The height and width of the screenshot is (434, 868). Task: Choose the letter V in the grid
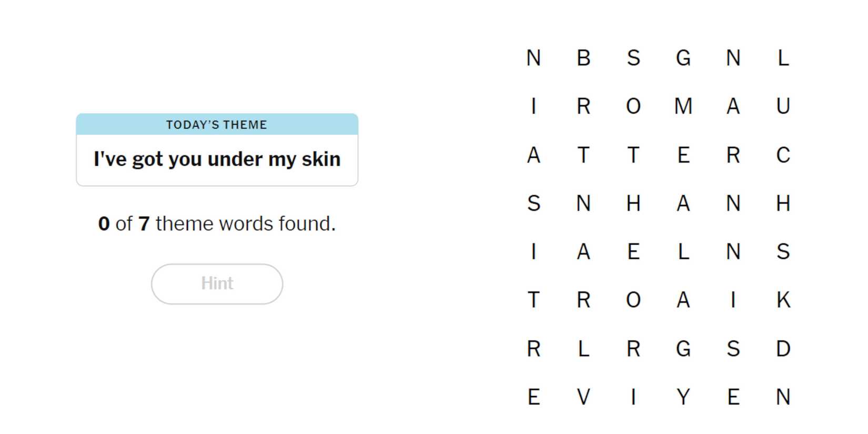point(583,397)
